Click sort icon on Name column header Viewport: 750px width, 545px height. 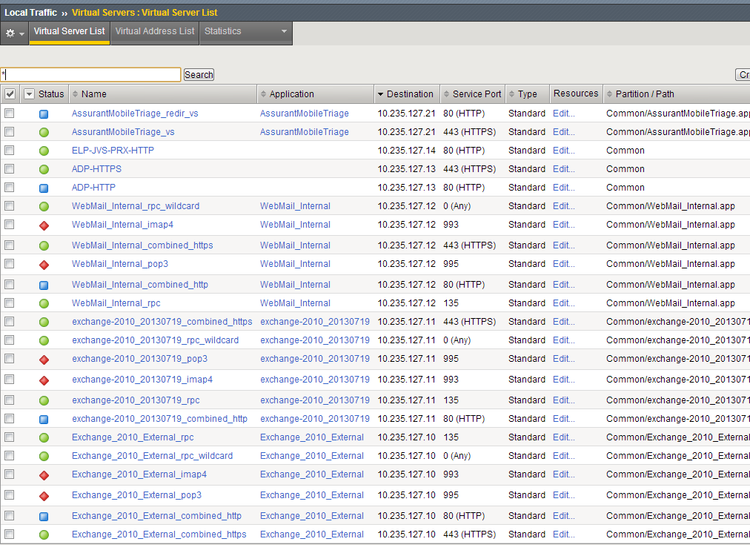point(75,94)
